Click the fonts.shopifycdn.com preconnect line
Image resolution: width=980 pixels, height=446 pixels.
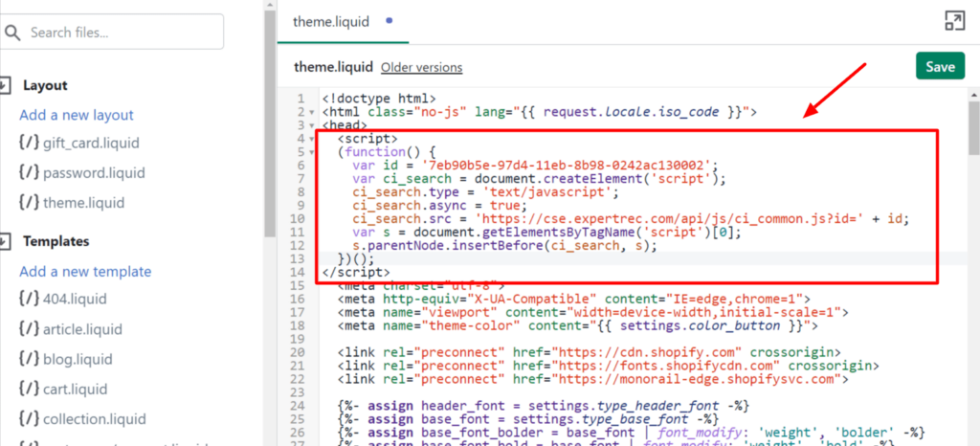608,366
